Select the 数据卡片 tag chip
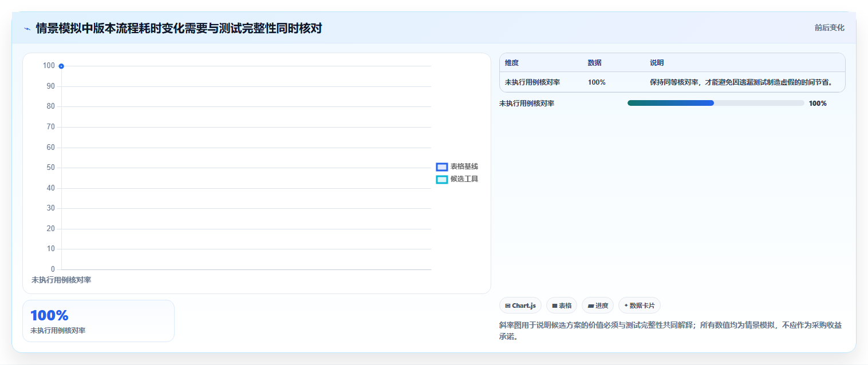The width and height of the screenshot is (868, 365). 640,306
